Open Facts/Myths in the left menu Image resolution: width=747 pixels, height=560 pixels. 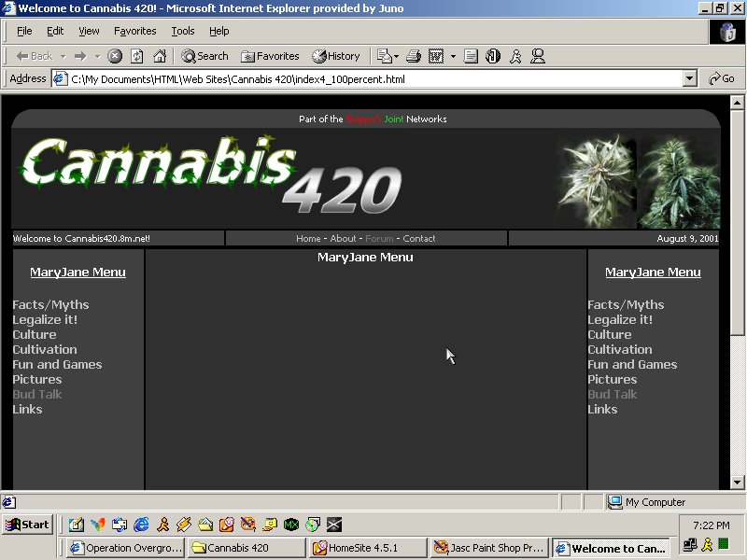tap(51, 305)
